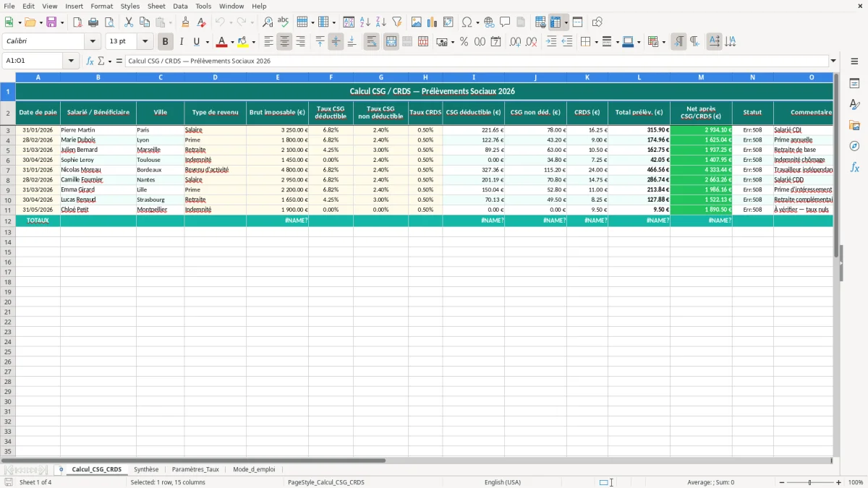Open sidebar Gallery icon
This screenshot has height=488, width=868.
click(x=854, y=125)
